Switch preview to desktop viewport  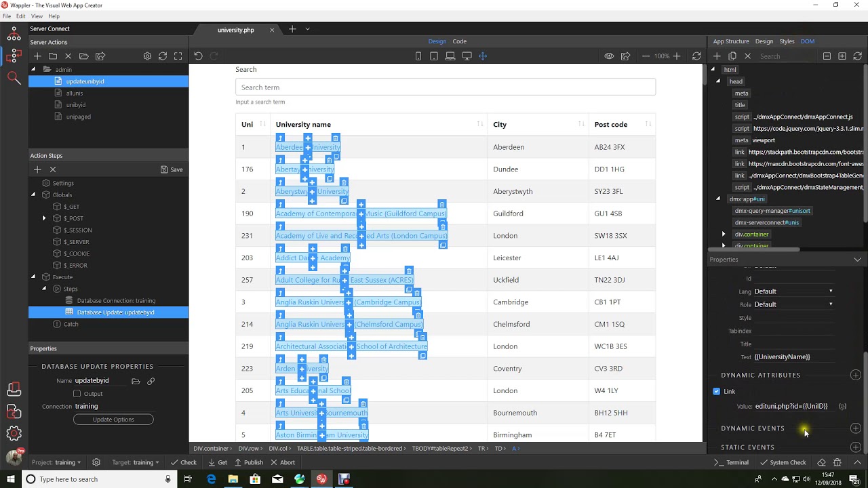pyautogui.click(x=467, y=56)
